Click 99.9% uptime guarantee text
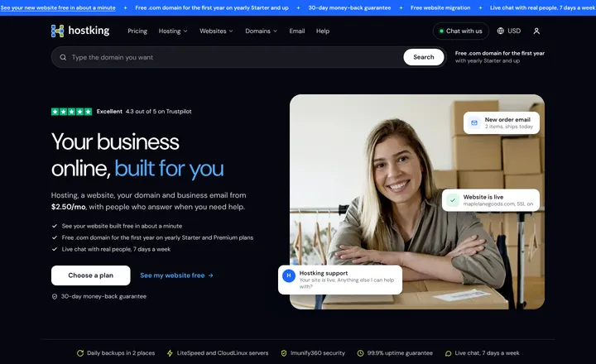Viewport: 596px width, 364px height. point(400,353)
